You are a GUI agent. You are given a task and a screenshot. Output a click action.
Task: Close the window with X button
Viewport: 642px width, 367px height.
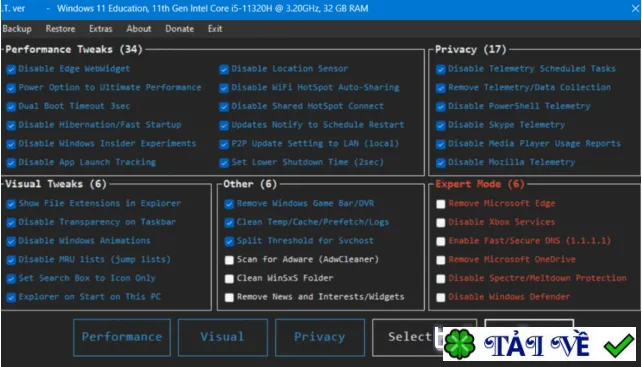[x=635, y=8]
